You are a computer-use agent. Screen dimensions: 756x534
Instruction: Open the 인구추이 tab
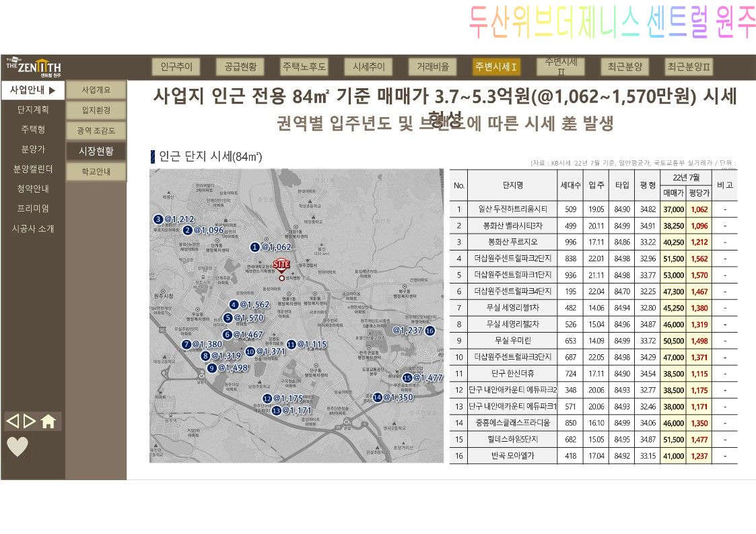point(176,67)
